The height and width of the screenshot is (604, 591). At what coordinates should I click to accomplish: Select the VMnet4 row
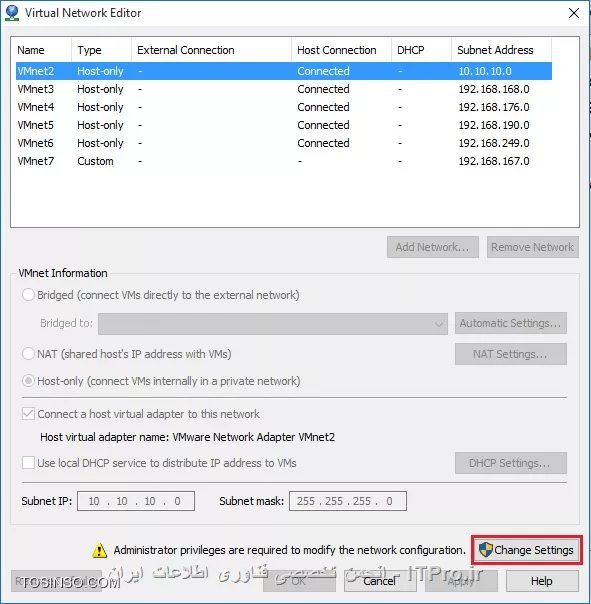coord(284,107)
